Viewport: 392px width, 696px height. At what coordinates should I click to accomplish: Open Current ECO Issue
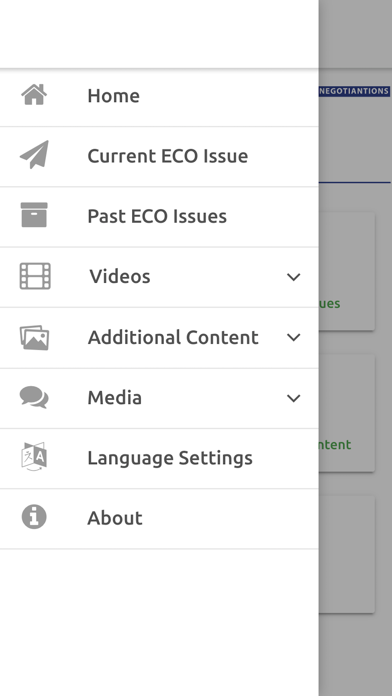(159, 156)
